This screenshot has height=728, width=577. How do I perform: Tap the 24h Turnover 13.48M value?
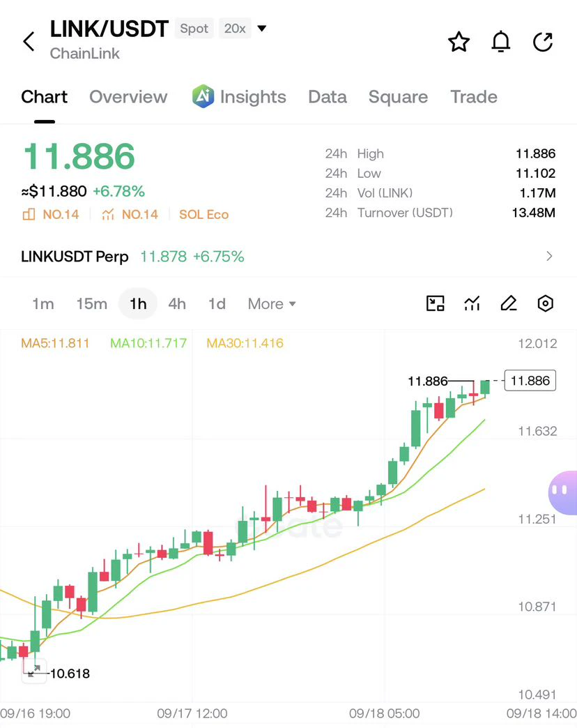pos(534,213)
